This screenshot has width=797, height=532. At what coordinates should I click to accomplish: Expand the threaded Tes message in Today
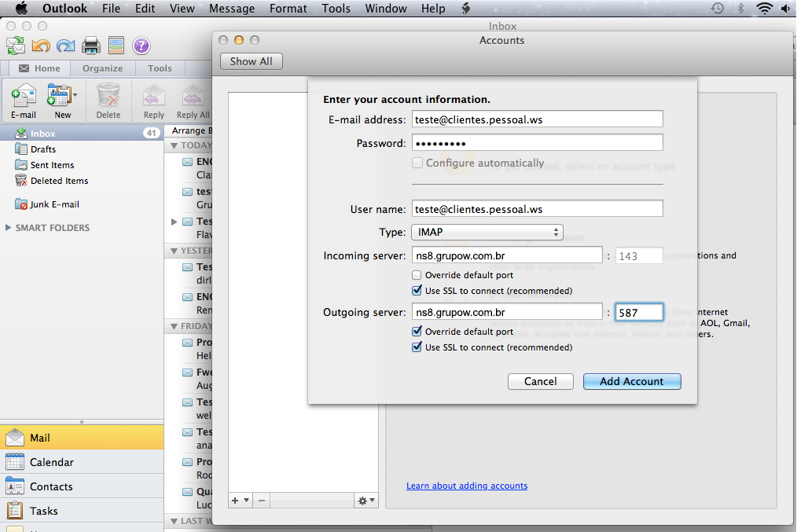click(x=174, y=222)
